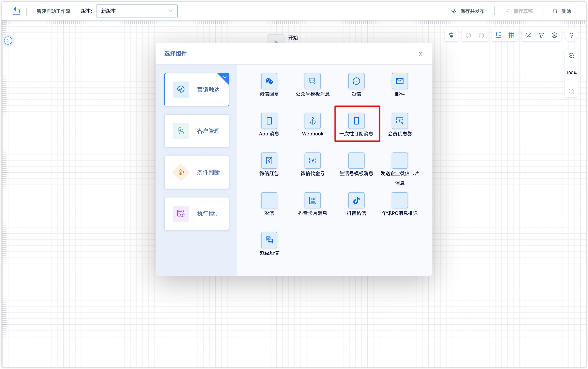
Task: Choose the 短信 component
Action: 356,85
